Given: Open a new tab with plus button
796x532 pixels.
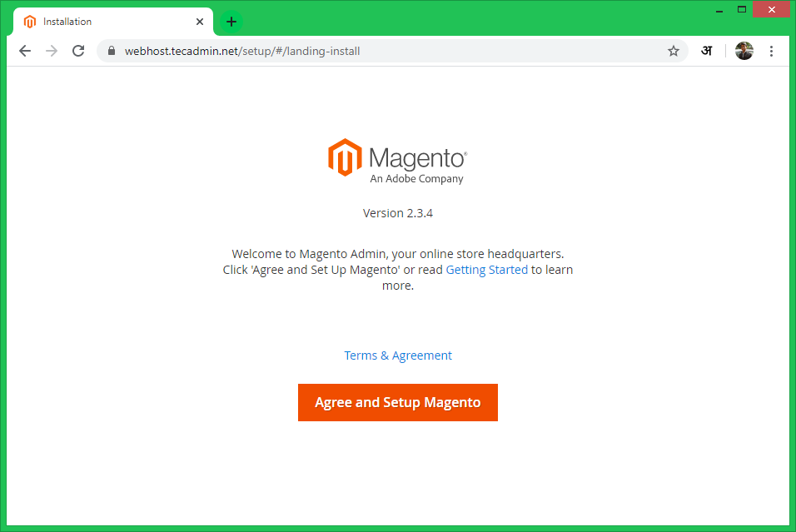Looking at the screenshot, I should [231, 22].
